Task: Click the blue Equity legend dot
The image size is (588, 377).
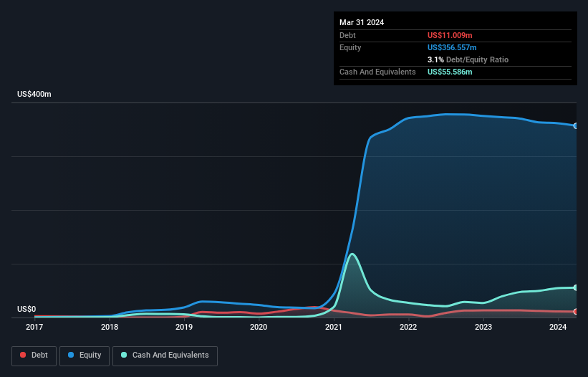Action: point(71,355)
